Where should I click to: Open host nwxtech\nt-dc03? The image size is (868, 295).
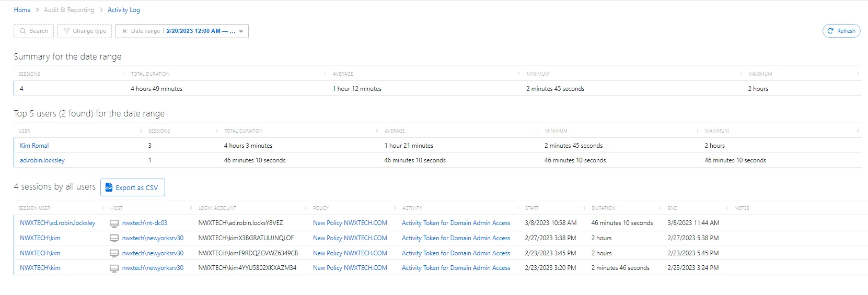pos(145,223)
